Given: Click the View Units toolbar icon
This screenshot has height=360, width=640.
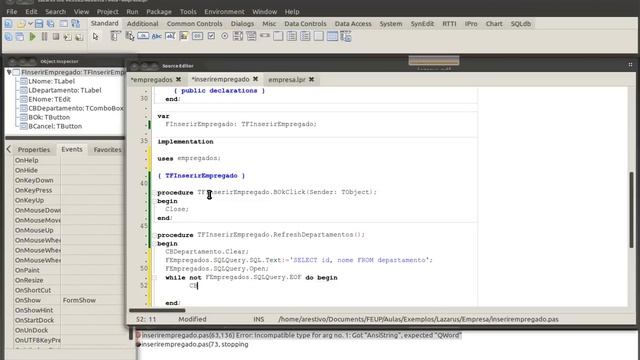Looking at the screenshot, I should pos(9,37).
